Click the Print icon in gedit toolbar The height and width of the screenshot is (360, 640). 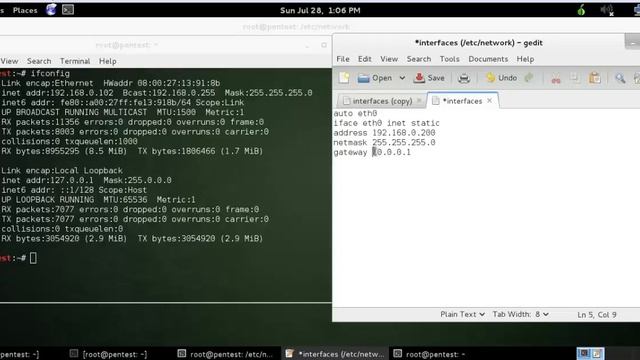[464, 78]
